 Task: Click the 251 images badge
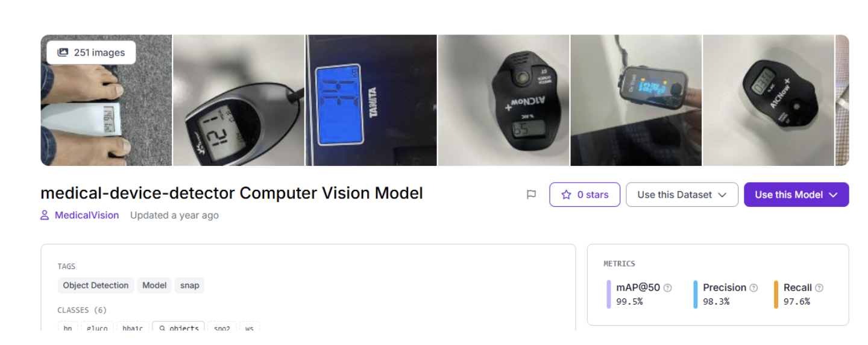[x=91, y=52]
